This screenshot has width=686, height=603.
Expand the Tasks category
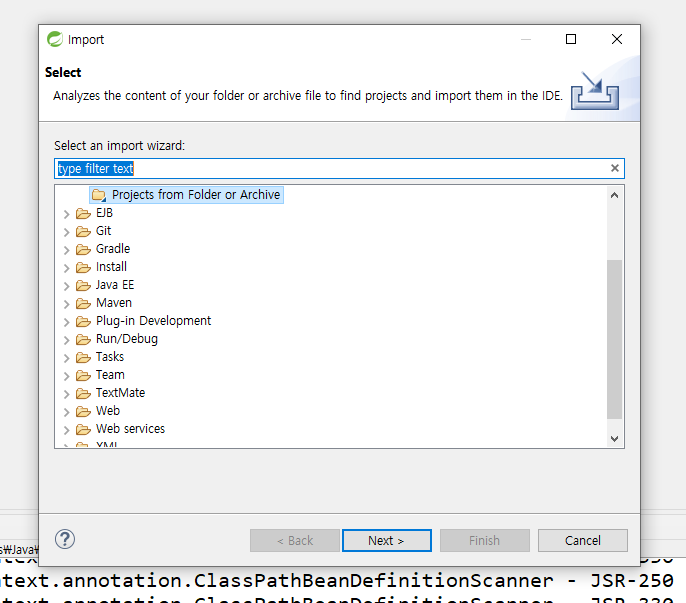pyautogui.click(x=66, y=358)
